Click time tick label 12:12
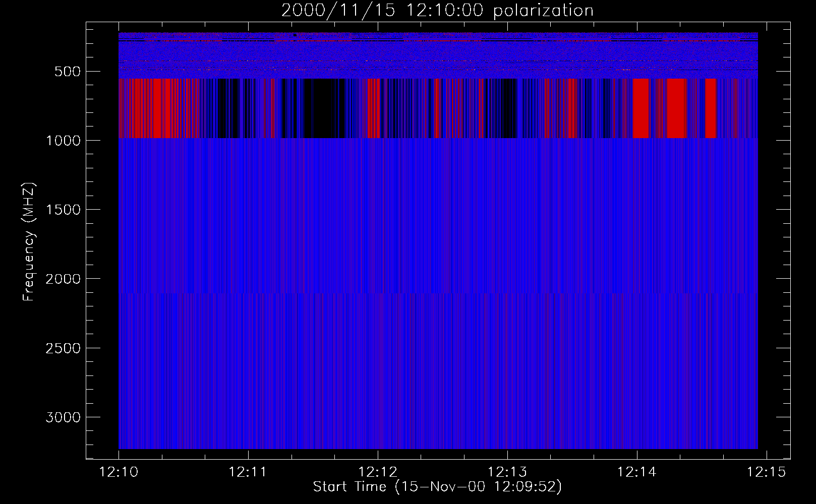 click(x=377, y=472)
